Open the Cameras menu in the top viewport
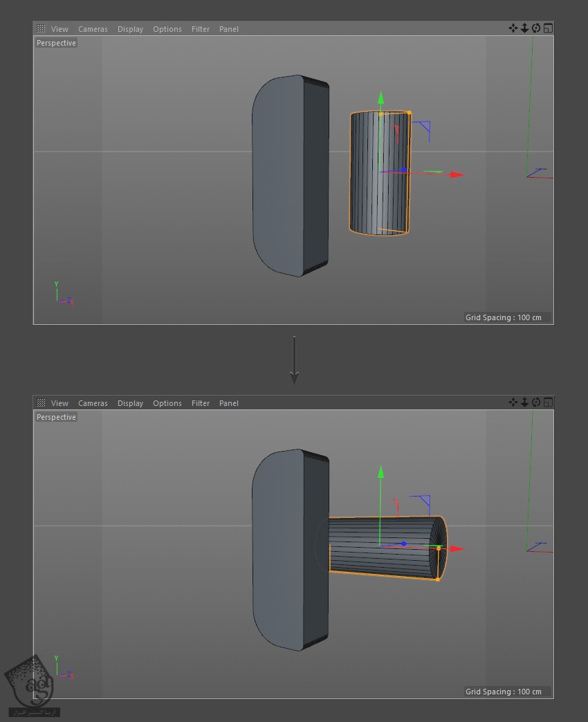This screenshot has height=722, width=588. 93,29
